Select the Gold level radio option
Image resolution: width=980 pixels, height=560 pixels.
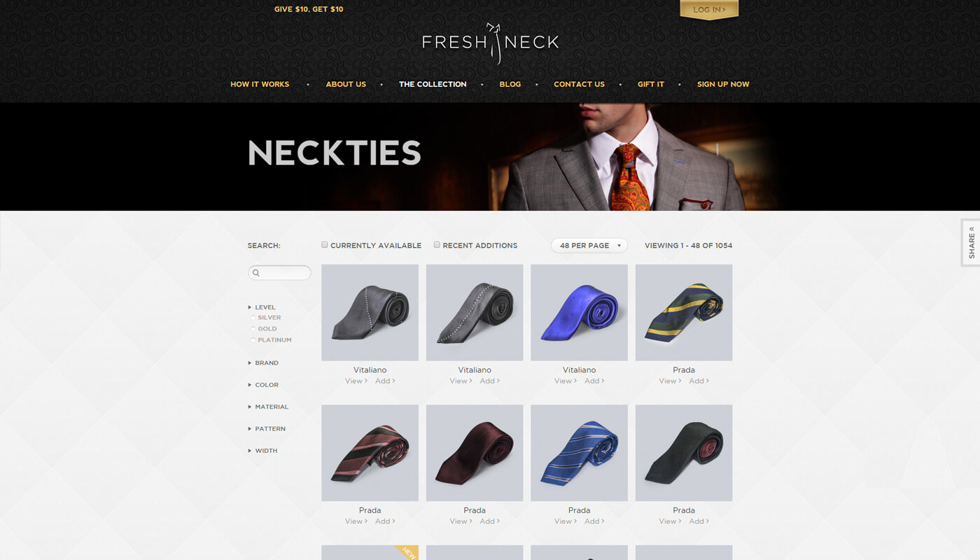coord(253,329)
